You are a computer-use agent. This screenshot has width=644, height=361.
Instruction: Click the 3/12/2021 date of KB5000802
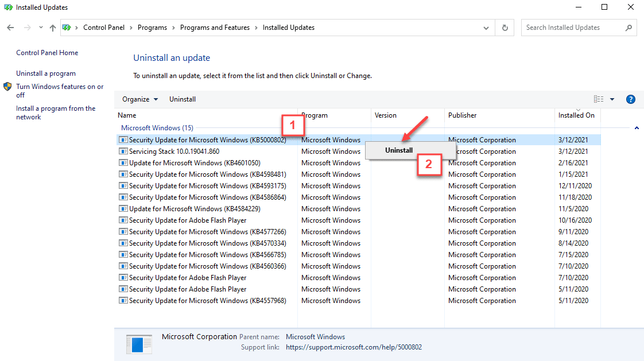click(x=573, y=140)
